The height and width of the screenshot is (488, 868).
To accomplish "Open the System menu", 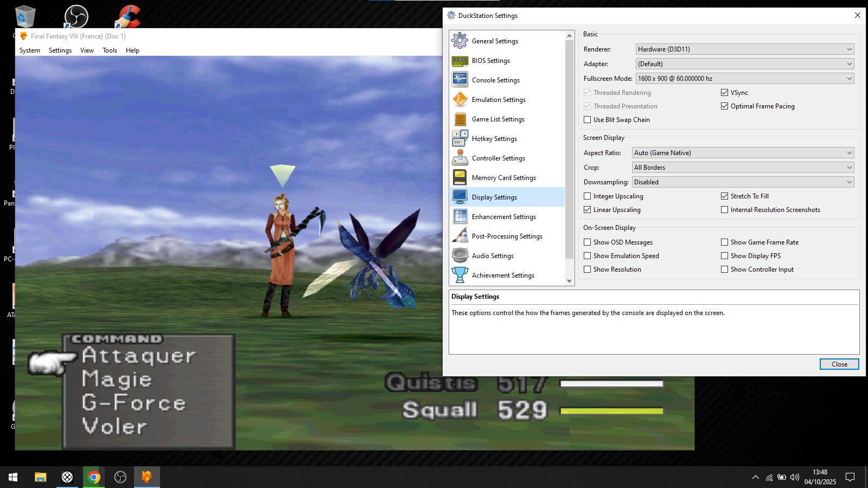I will [30, 50].
